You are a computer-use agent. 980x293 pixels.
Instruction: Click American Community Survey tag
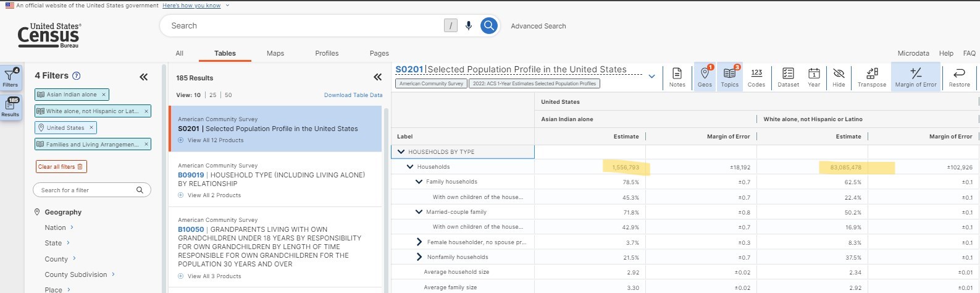[x=431, y=83]
